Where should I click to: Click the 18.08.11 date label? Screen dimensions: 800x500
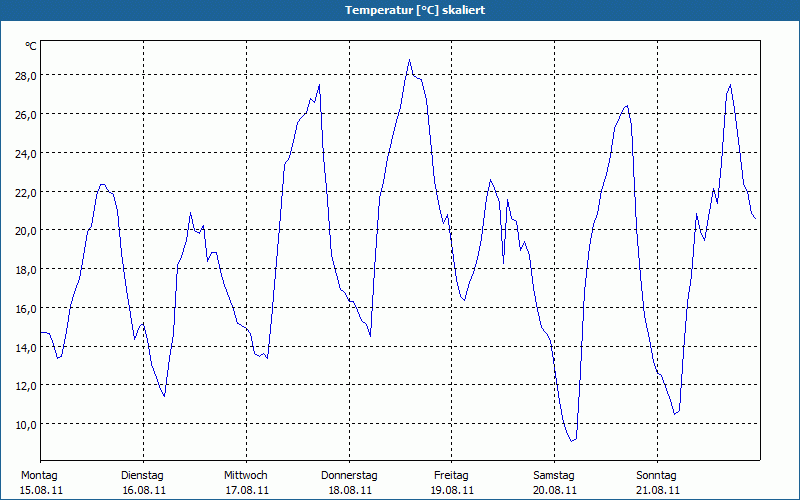tap(350, 491)
